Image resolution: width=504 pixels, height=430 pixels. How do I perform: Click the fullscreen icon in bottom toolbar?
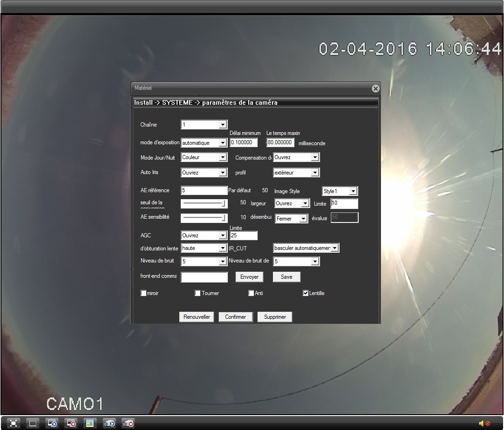14,423
